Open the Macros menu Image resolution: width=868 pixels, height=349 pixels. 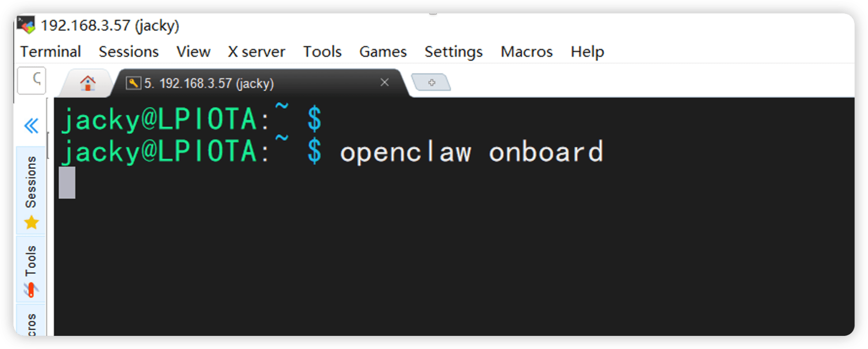click(527, 51)
